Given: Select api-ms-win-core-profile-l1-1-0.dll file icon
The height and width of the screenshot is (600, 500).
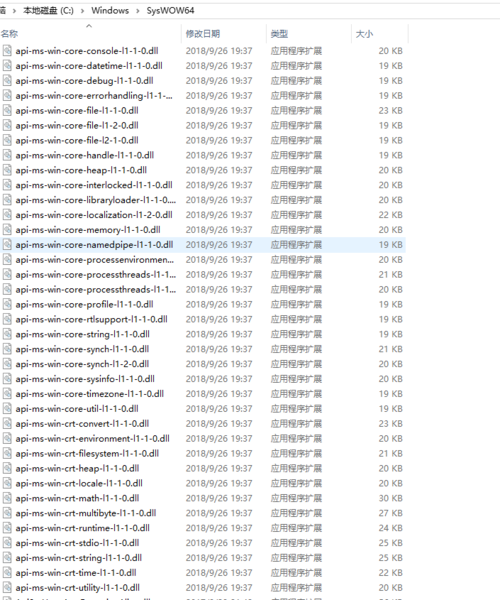Looking at the screenshot, I should pyautogui.click(x=7, y=305).
